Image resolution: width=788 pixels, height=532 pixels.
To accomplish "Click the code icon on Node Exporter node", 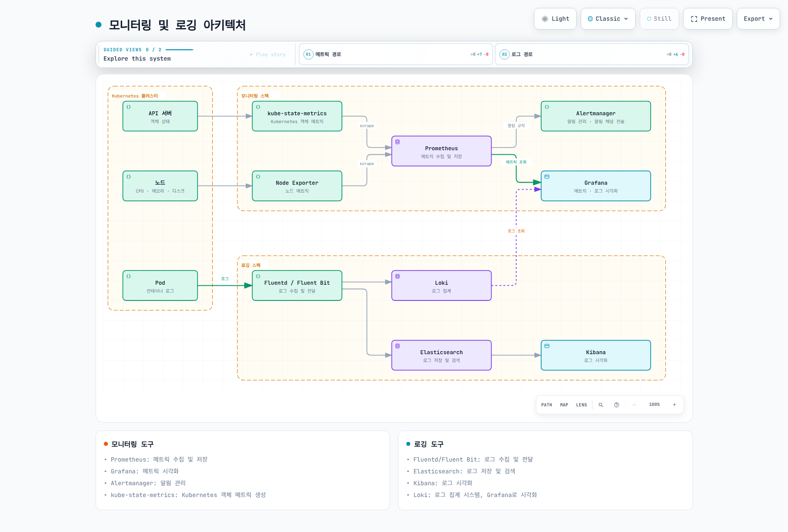I will 258,177.
